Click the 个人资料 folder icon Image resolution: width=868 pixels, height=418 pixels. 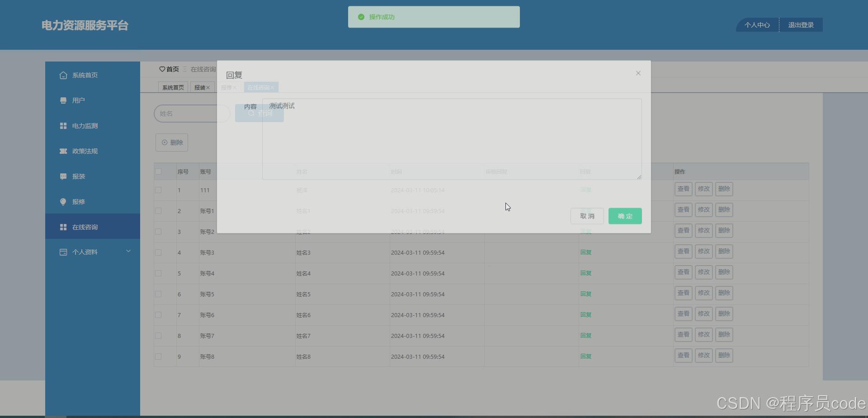(63, 252)
